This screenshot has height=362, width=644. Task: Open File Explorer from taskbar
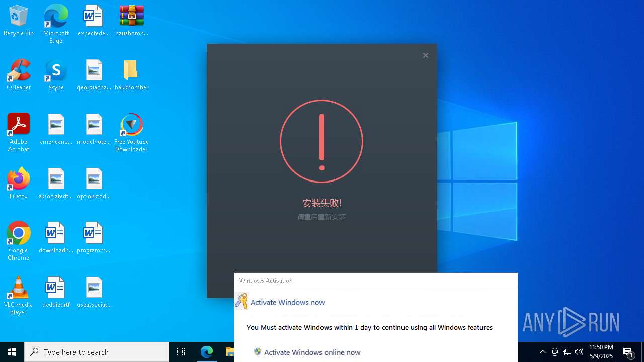pos(229,352)
